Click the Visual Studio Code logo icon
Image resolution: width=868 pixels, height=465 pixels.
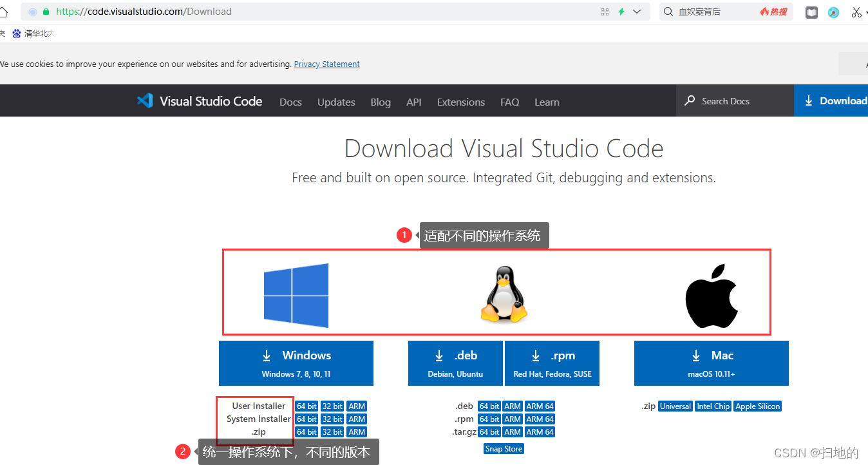145,101
